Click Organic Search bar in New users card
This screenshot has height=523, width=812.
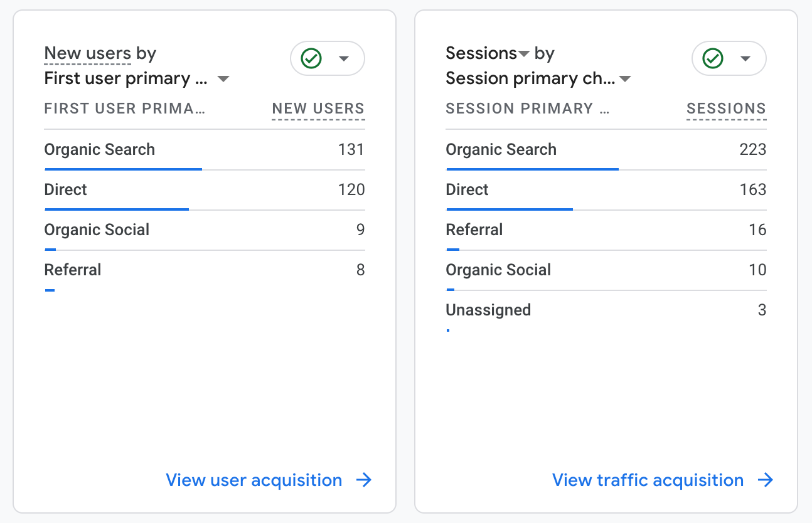pyautogui.click(x=124, y=169)
